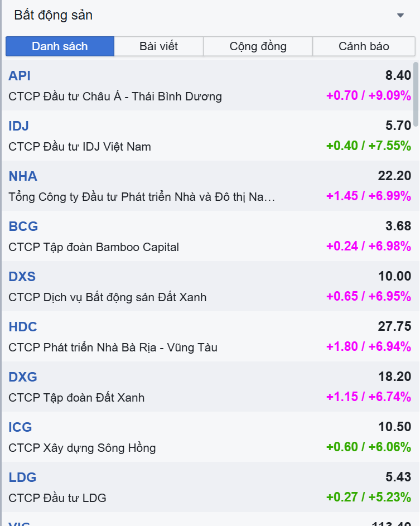Select the ICG ticker symbol
This screenshot has width=420, height=526.
[x=20, y=427]
